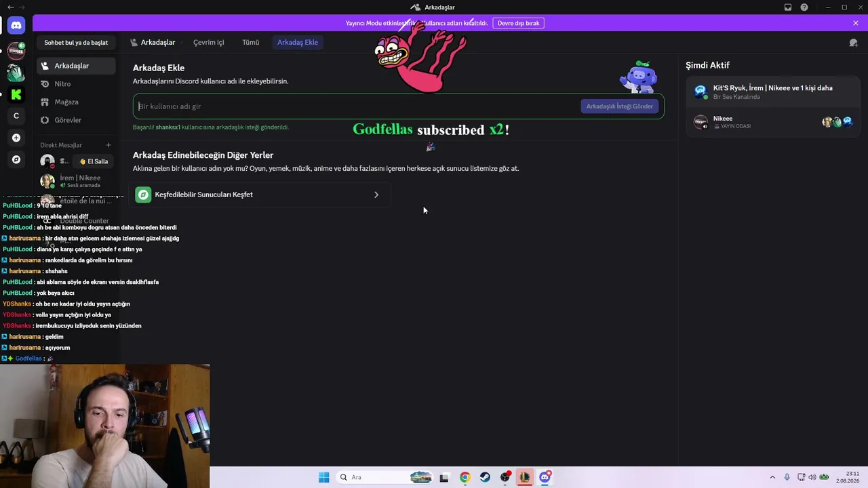The width and height of the screenshot is (868, 488).
Task: Open Task View on taskbar
Action: [444, 477]
